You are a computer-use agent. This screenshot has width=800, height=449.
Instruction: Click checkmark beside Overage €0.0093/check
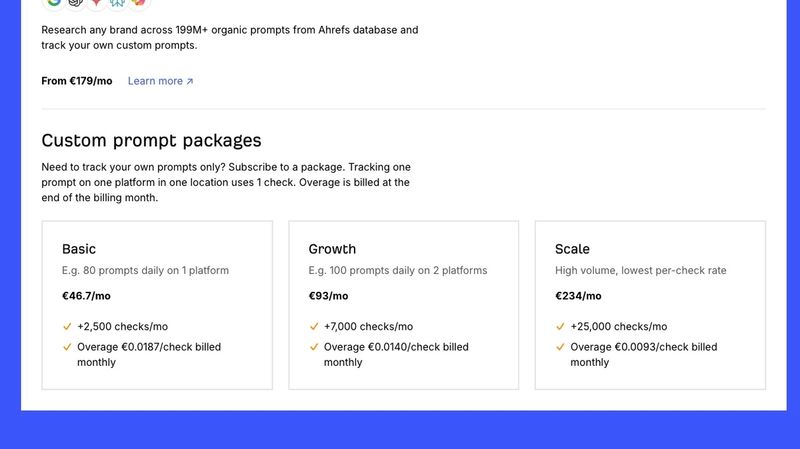(560, 347)
